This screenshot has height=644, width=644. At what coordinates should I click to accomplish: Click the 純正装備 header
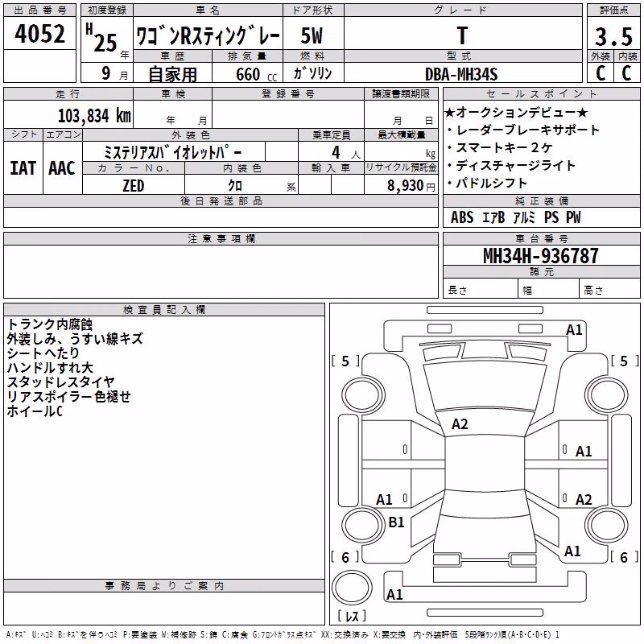(542, 201)
